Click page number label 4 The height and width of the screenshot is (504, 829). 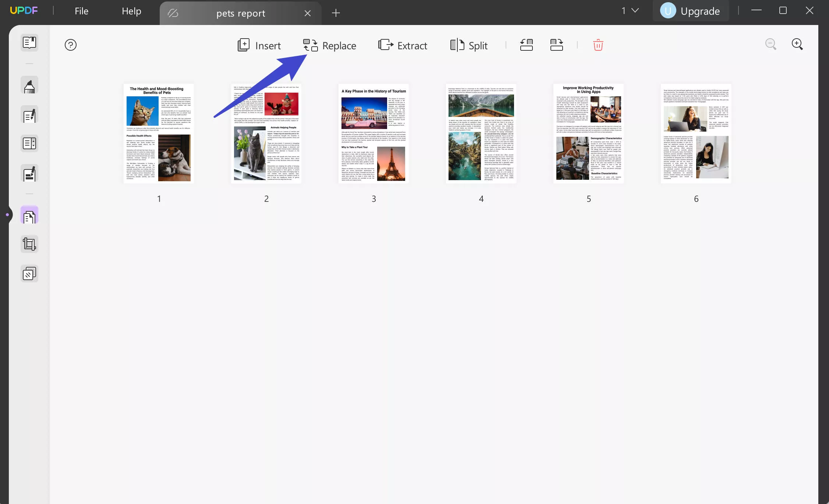click(x=481, y=199)
